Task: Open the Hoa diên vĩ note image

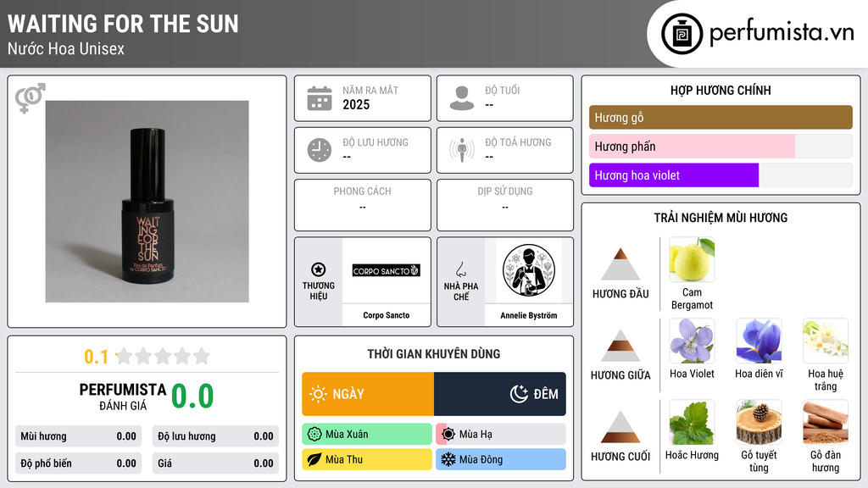Action: click(x=759, y=341)
